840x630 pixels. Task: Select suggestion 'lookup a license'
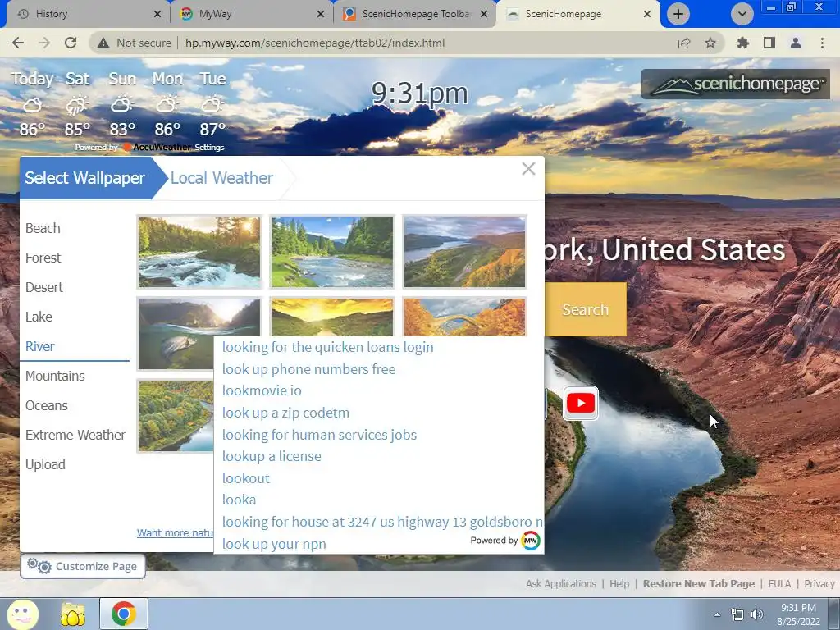tap(272, 456)
